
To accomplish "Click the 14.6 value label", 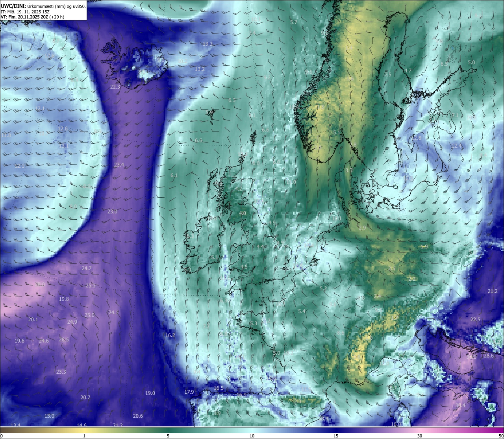I will [82, 425].
